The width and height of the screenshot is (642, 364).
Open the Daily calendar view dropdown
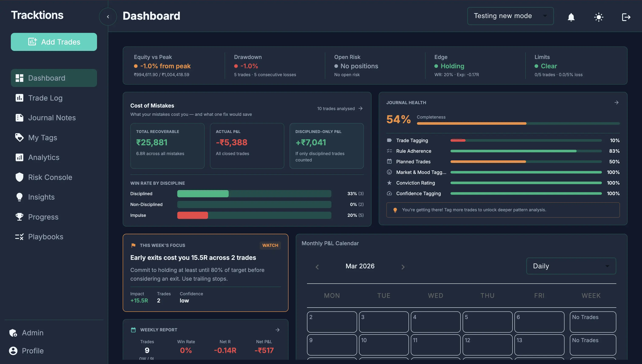tap(571, 266)
